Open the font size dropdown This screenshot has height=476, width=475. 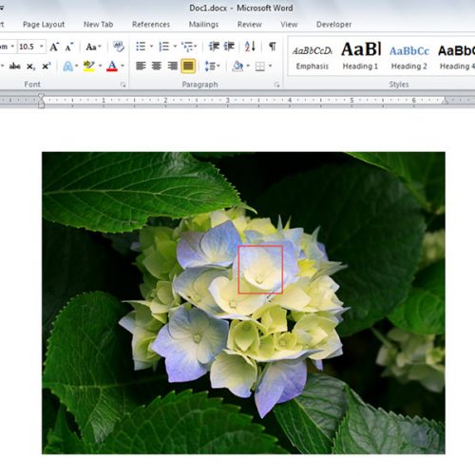[x=42, y=47]
